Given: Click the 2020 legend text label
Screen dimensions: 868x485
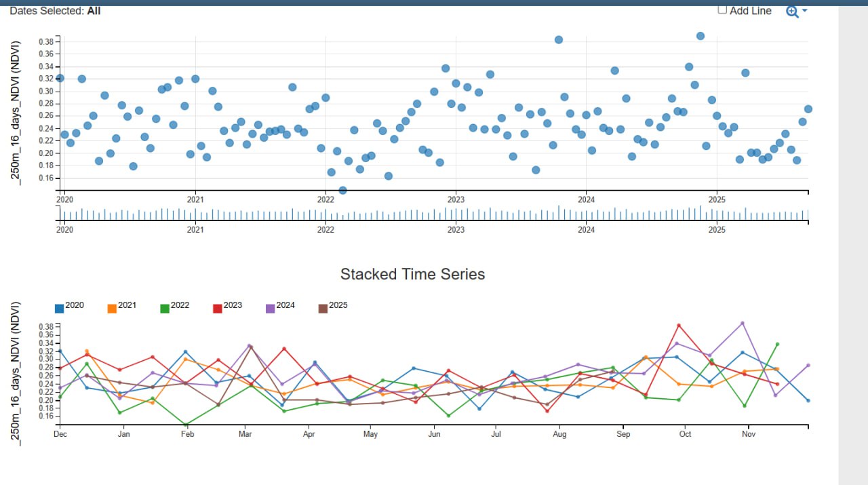Looking at the screenshot, I should coord(75,305).
